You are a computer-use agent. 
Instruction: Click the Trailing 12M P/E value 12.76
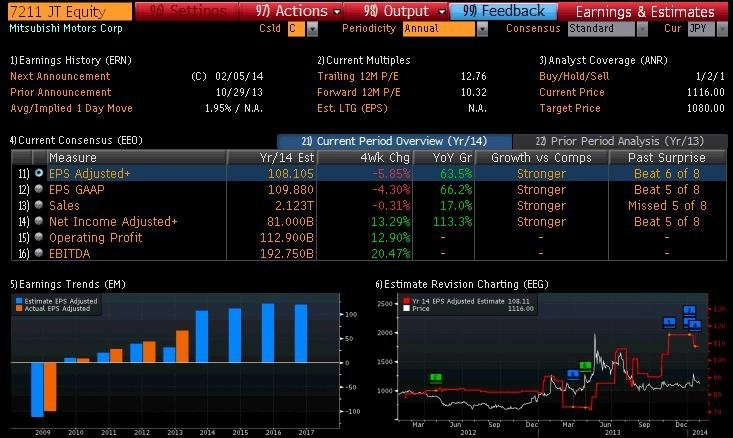[x=474, y=76]
